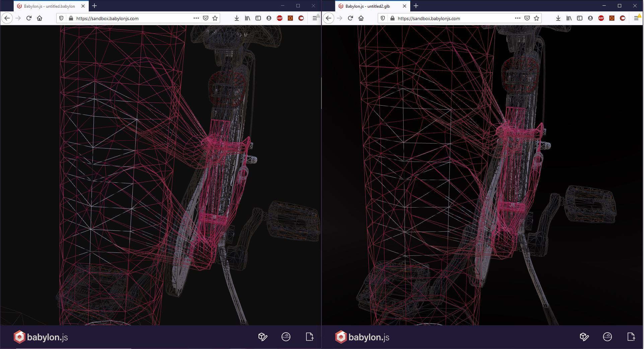This screenshot has width=644, height=349.
Task: Click upload file icon in untitled.babylon window
Action: [x=309, y=337]
